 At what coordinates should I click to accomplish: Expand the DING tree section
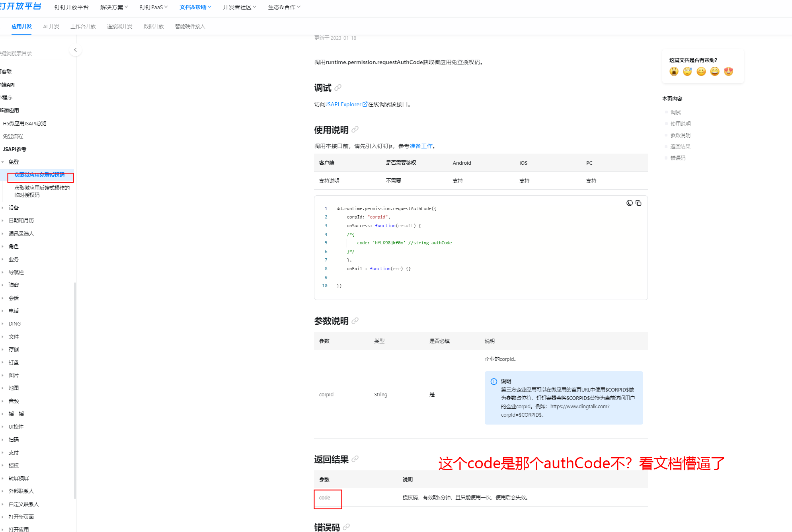tap(3, 324)
